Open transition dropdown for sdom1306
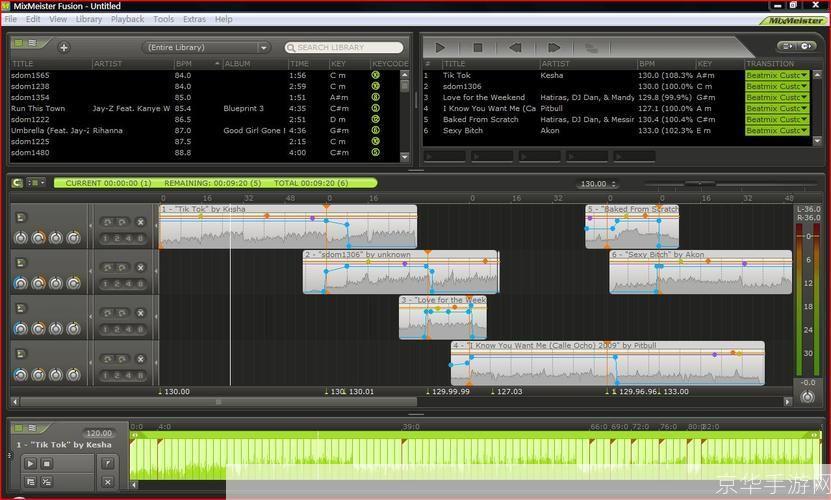 [777, 86]
